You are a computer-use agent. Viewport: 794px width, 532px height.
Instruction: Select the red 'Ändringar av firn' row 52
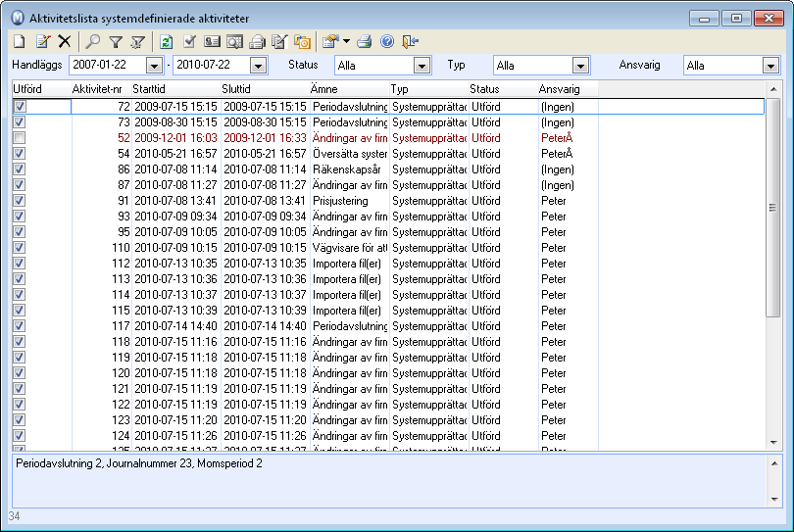tap(388, 138)
